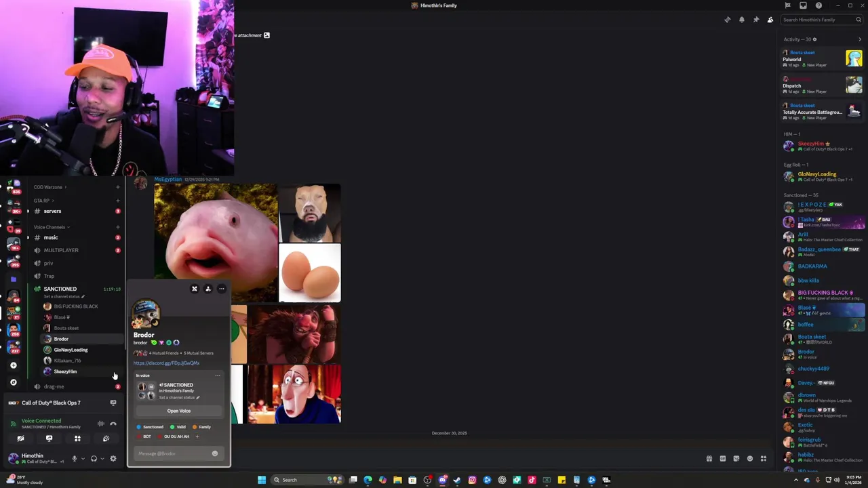Viewport: 868px width, 488px height.
Task: Open game overlay icon beside Black Ops 7
Action: [113, 403]
